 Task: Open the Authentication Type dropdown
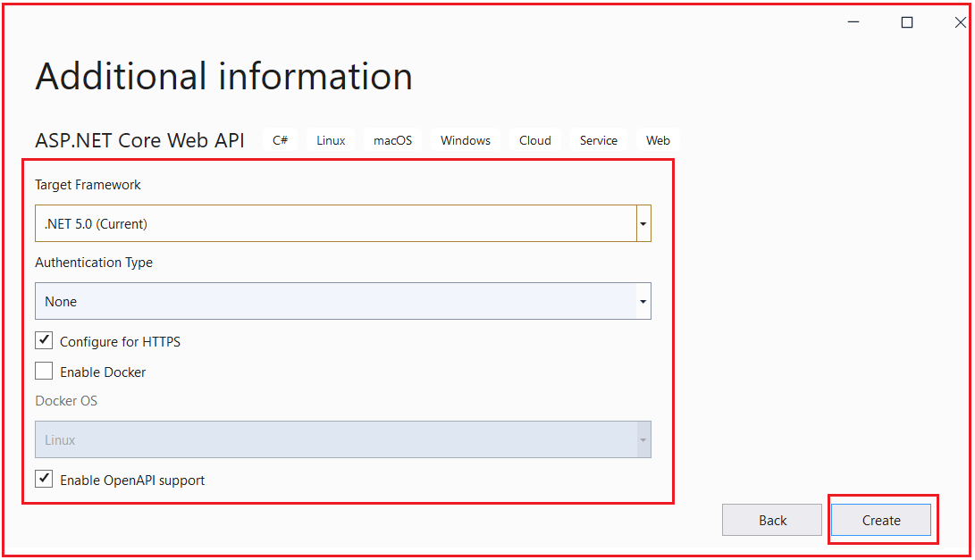click(x=342, y=302)
